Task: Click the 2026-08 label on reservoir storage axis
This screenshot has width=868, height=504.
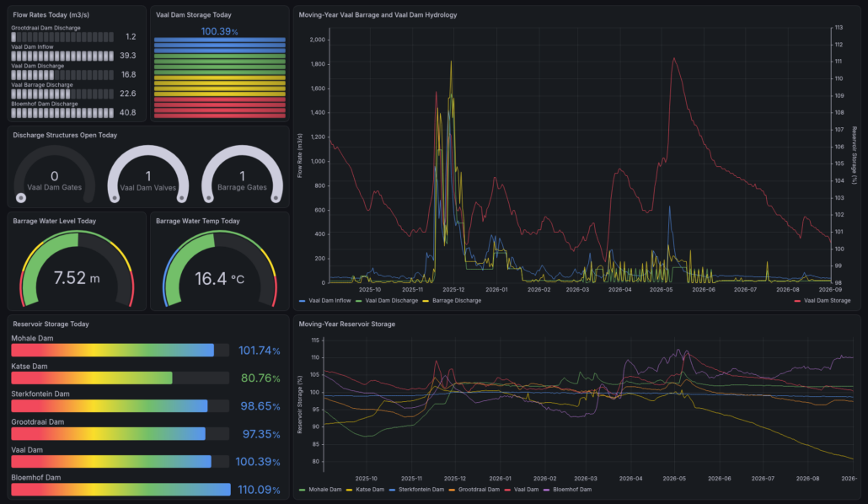Action: (807, 479)
